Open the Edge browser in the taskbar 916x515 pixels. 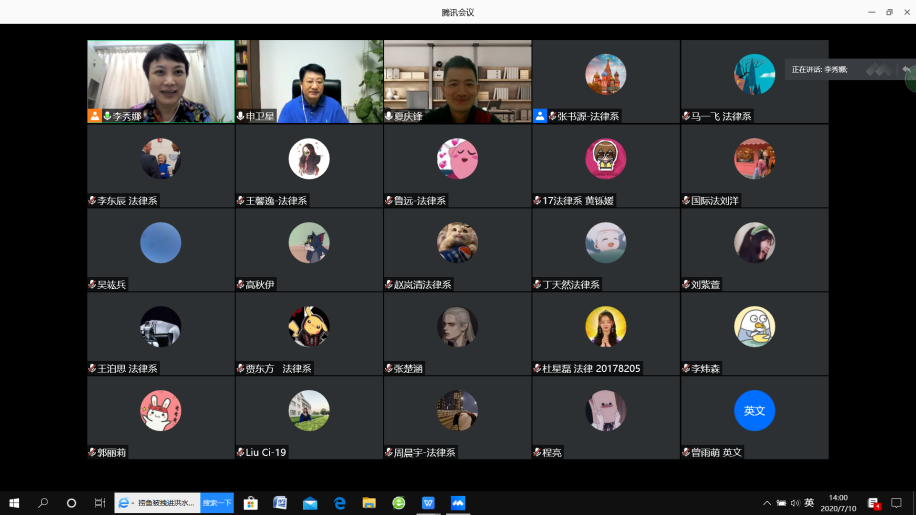(x=340, y=503)
